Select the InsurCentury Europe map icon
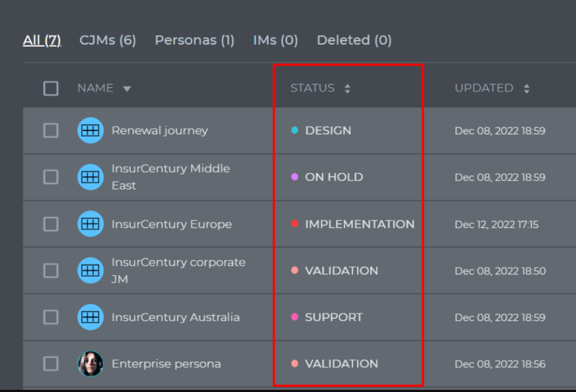This screenshot has height=392, width=576. (x=91, y=224)
